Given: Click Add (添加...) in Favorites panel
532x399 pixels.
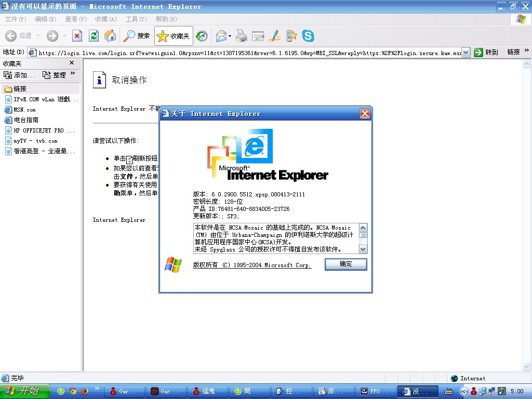Looking at the screenshot, I should [x=19, y=75].
